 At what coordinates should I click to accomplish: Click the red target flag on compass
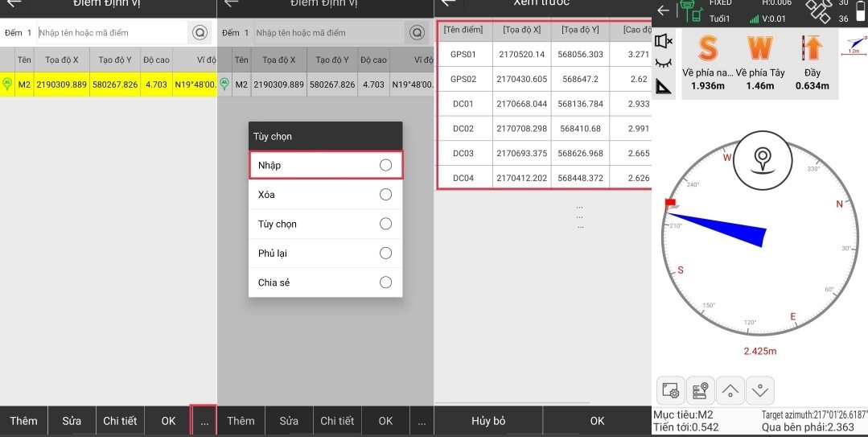pyautogui.click(x=669, y=204)
